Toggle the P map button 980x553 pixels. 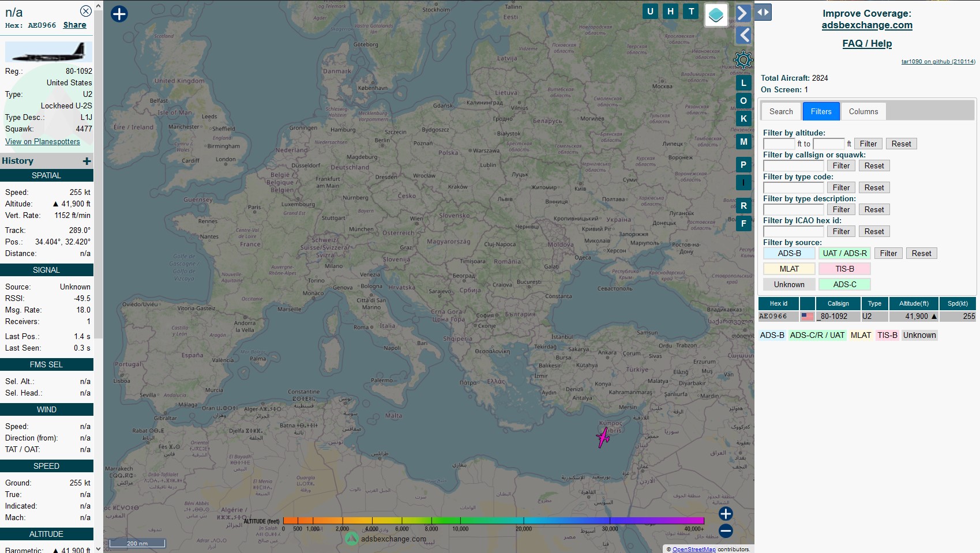coord(744,165)
